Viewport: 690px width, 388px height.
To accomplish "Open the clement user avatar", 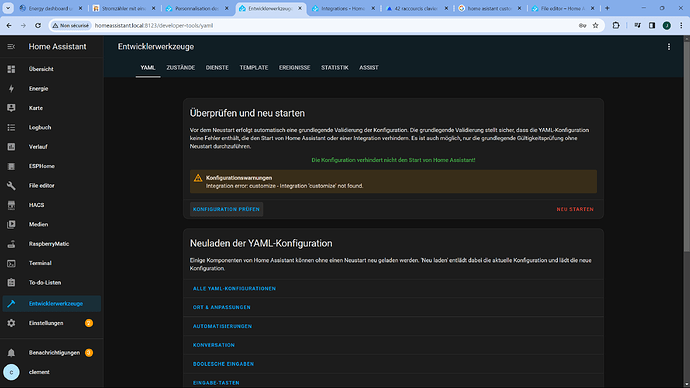I will 11,372.
